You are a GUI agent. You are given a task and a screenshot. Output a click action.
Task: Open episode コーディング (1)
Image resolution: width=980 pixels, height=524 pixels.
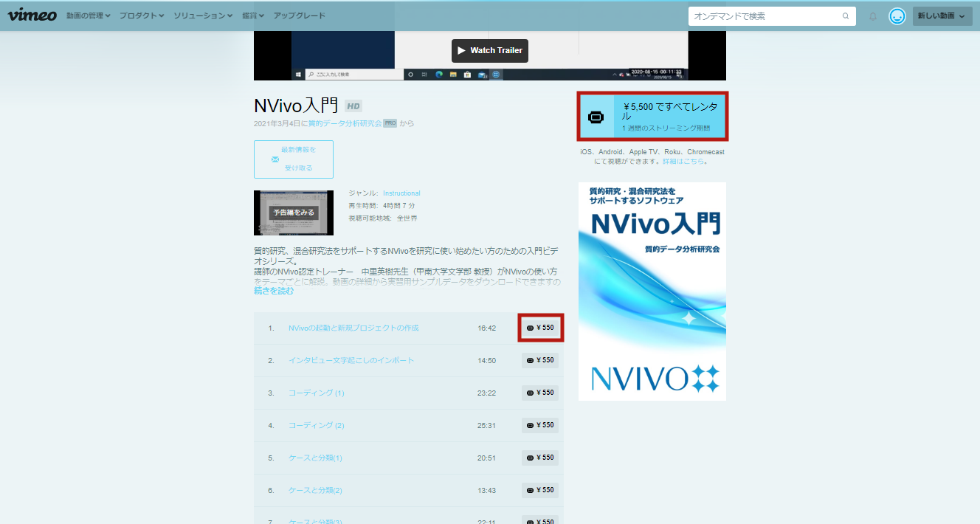tap(316, 393)
